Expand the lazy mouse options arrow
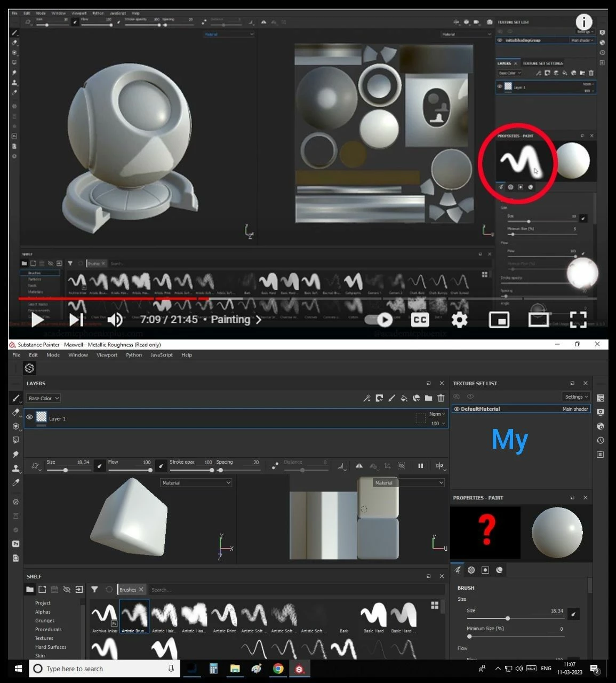 click(341, 467)
